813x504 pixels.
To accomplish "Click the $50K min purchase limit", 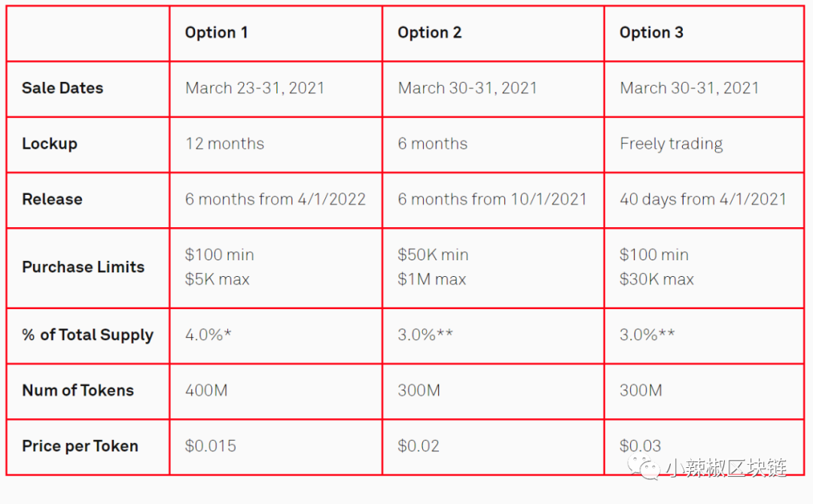I will click(432, 255).
